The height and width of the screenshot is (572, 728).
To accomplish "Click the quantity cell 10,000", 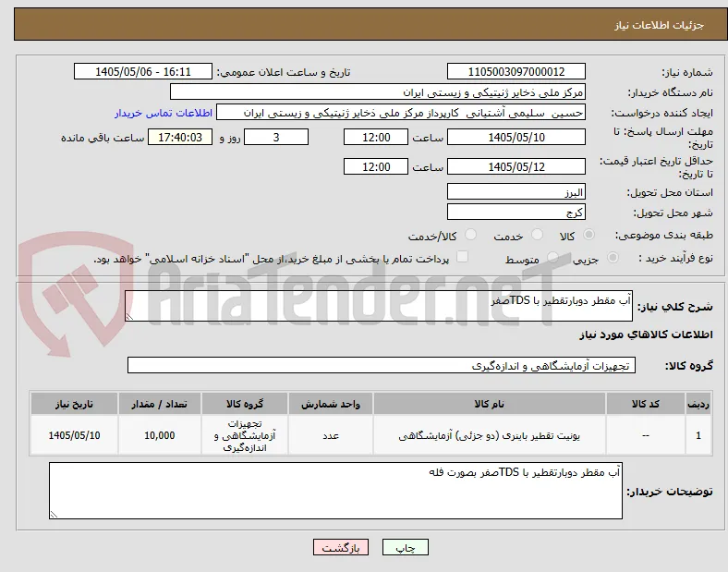I will (159, 435).
